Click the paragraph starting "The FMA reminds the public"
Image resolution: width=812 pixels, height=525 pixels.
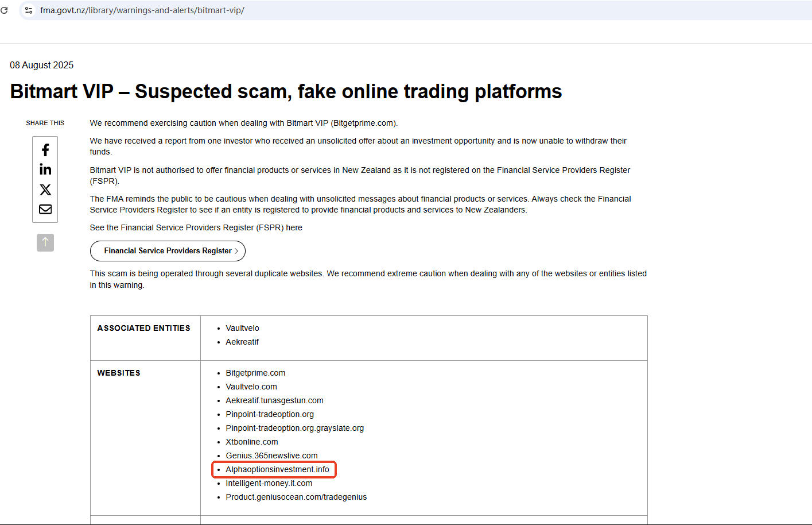coord(360,204)
